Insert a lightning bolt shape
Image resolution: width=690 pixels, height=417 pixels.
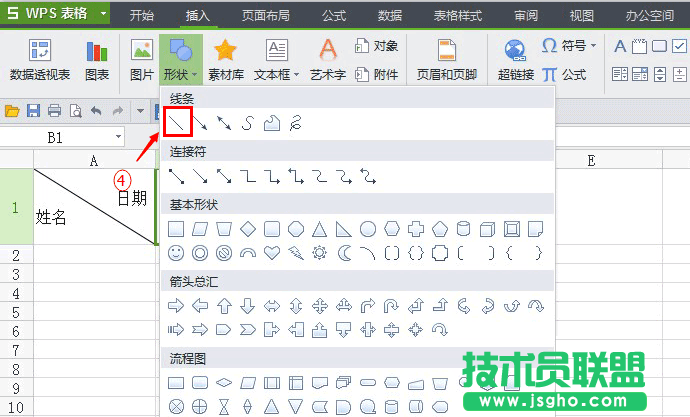pyautogui.click(x=296, y=253)
